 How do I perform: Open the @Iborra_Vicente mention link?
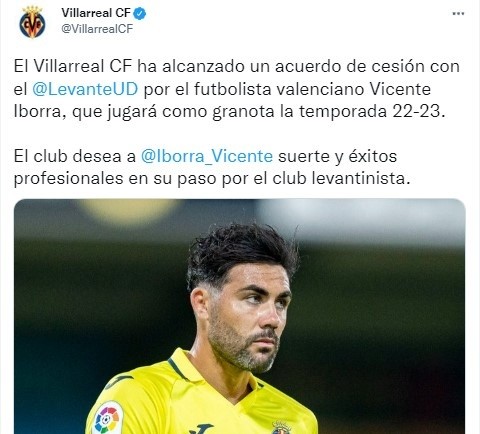coord(207,156)
